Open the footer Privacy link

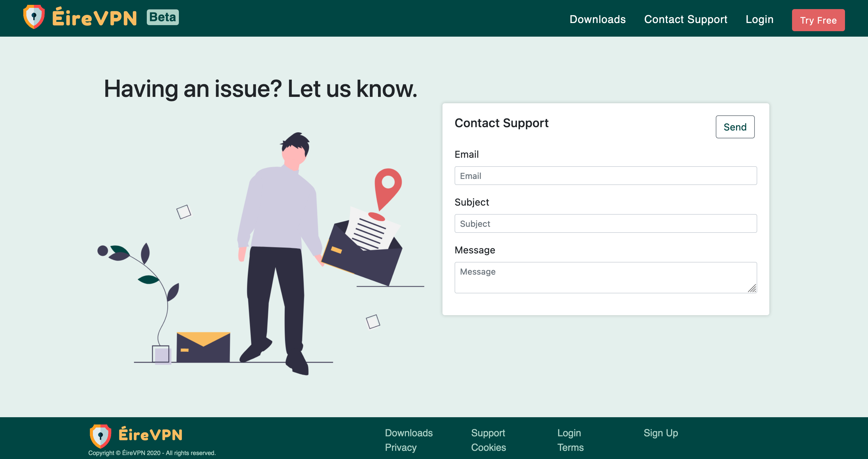[401, 447]
